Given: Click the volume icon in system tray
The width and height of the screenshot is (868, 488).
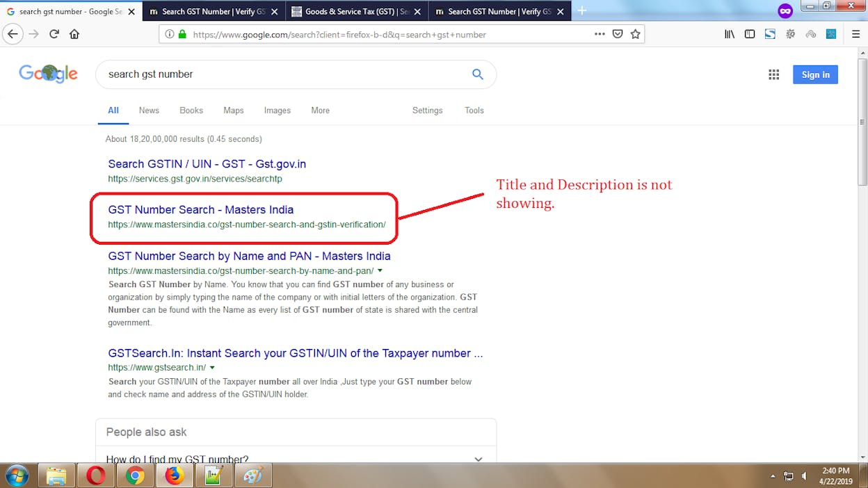Looking at the screenshot, I should click(805, 476).
